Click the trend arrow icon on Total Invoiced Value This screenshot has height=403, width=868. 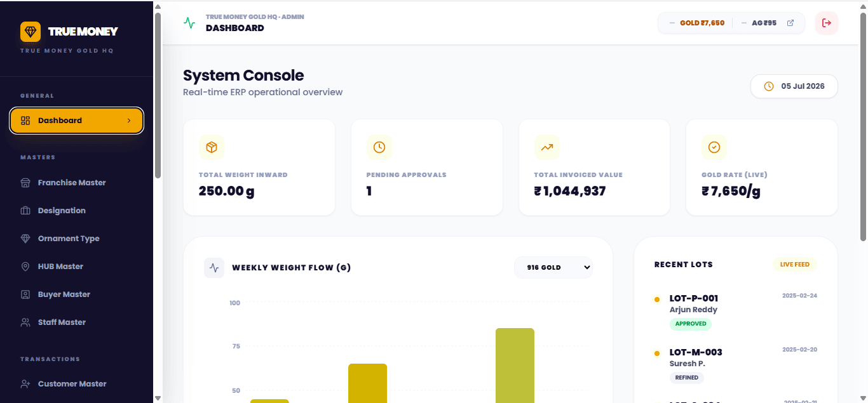(x=547, y=147)
